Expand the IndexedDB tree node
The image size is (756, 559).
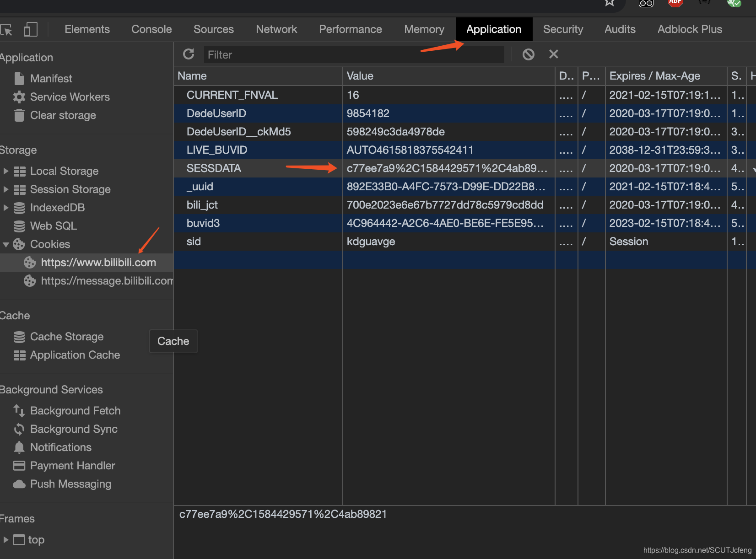click(6, 208)
